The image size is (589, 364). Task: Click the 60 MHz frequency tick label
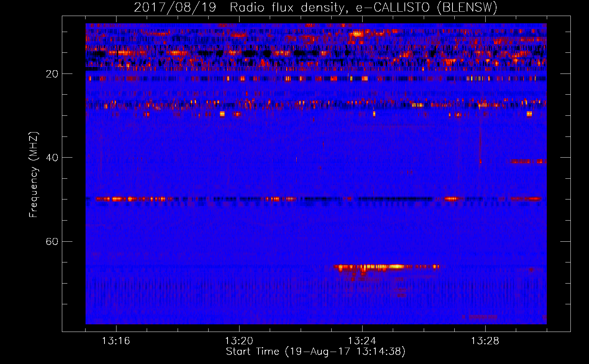click(52, 242)
